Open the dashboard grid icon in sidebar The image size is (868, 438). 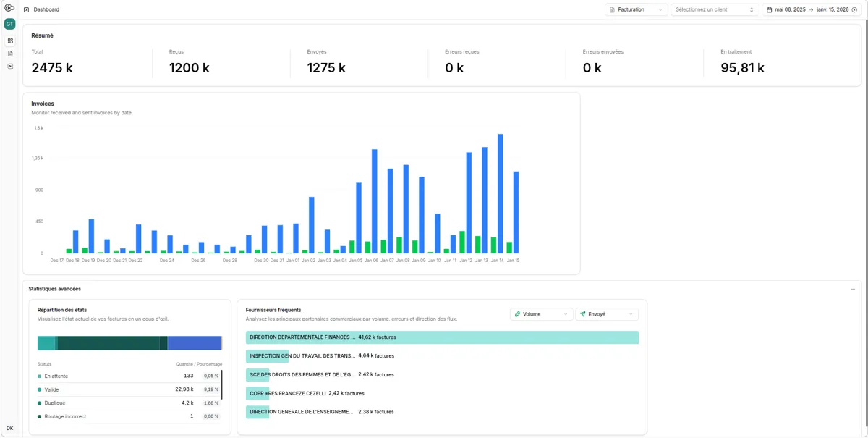pos(10,41)
